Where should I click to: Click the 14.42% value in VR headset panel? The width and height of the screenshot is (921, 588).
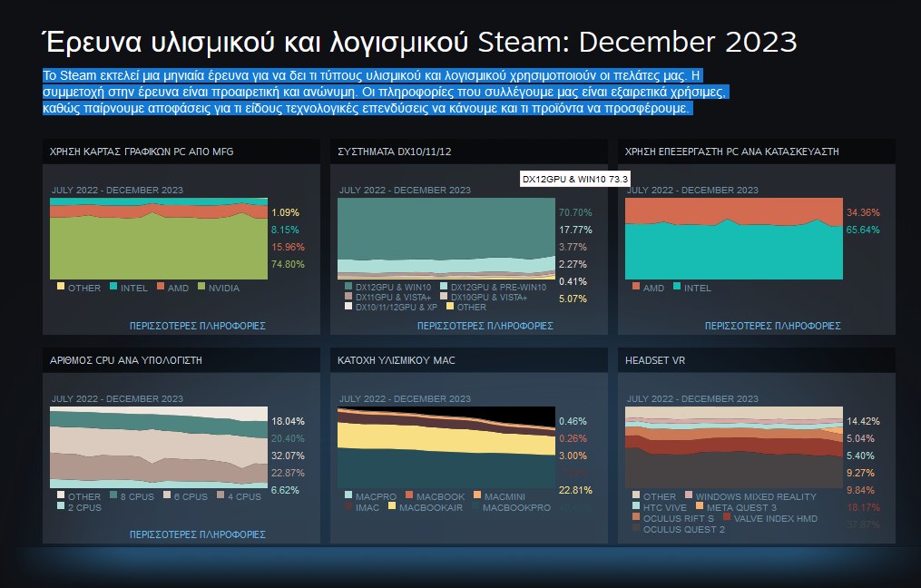tap(863, 421)
